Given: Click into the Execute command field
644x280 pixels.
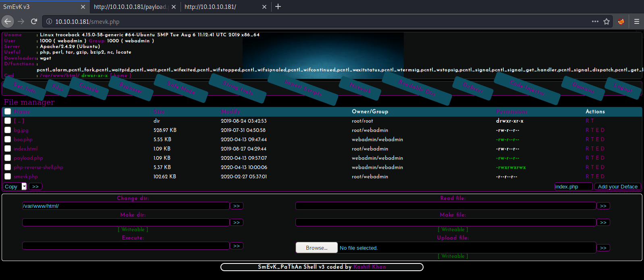Looking at the screenshot, I should click(126, 246).
